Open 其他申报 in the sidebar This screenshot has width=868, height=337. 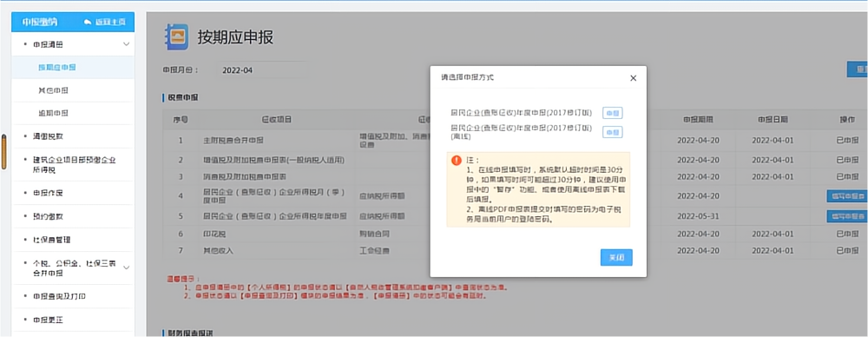click(54, 90)
